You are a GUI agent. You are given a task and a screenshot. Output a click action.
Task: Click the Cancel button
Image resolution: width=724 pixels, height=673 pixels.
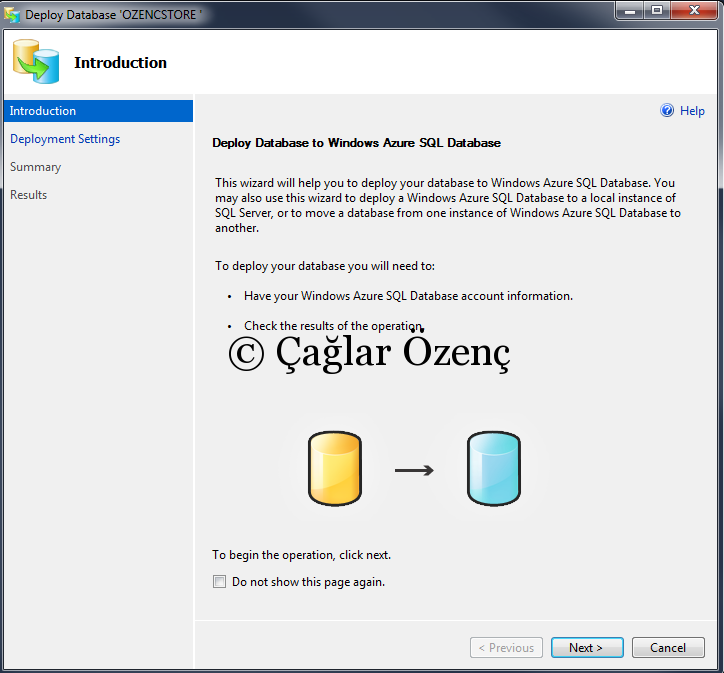coord(668,648)
